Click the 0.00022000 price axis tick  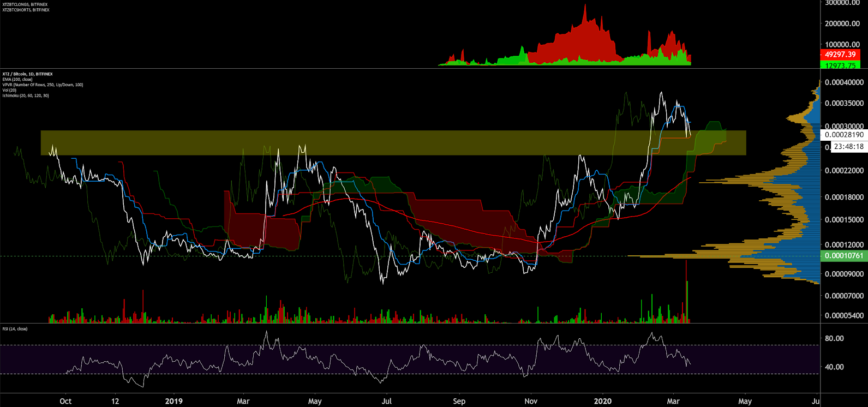(x=844, y=171)
